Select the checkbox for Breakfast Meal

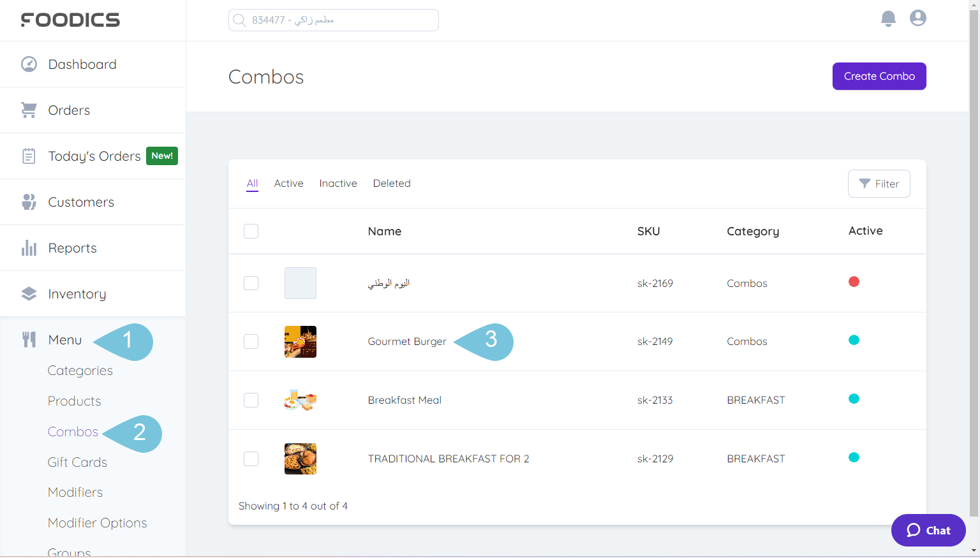tap(251, 400)
